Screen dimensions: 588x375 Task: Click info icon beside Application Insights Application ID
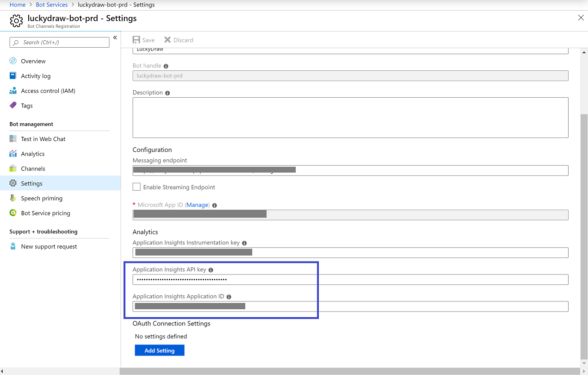coord(229,297)
